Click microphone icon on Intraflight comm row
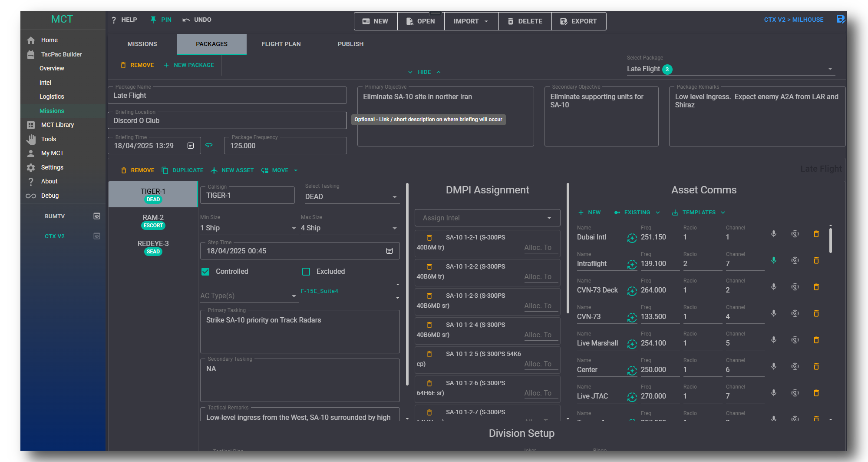The image size is (868, 462). click(x=773, y=260)
